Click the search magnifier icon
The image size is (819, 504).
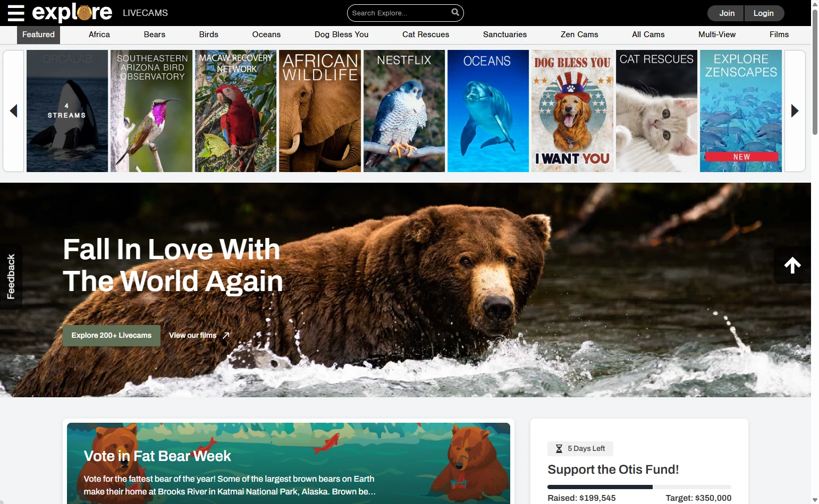[x=455, y=12]
